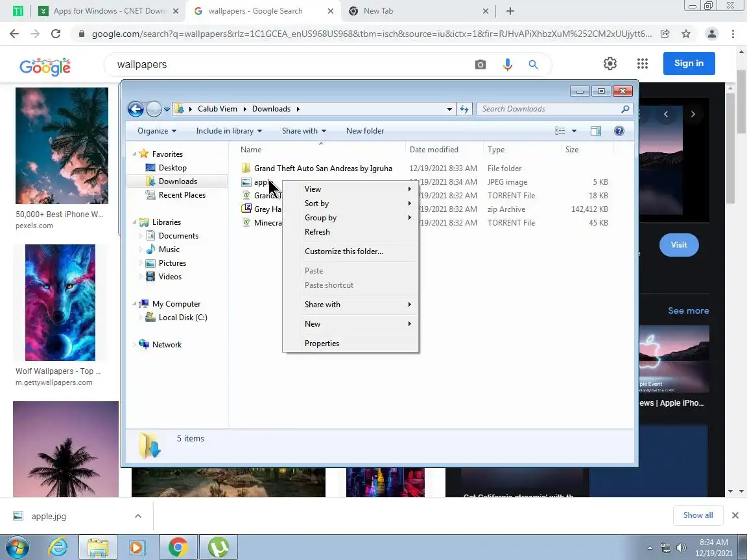Image resolution: width=747 pixels, height=560 pixels.
Task: Open Chrome's three-dot menu
Action: pos(733,34)
